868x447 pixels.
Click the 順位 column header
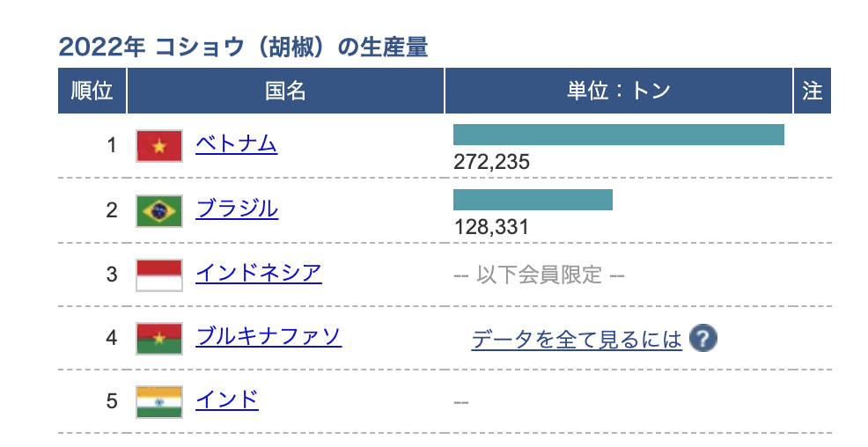[92, 91]
